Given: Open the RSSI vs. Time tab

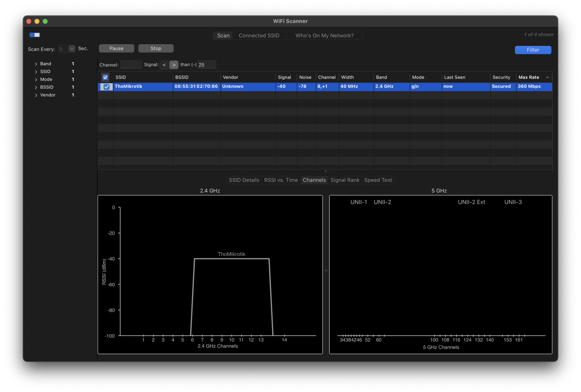Looking at the screenshot, I should (x=281, y=180).
